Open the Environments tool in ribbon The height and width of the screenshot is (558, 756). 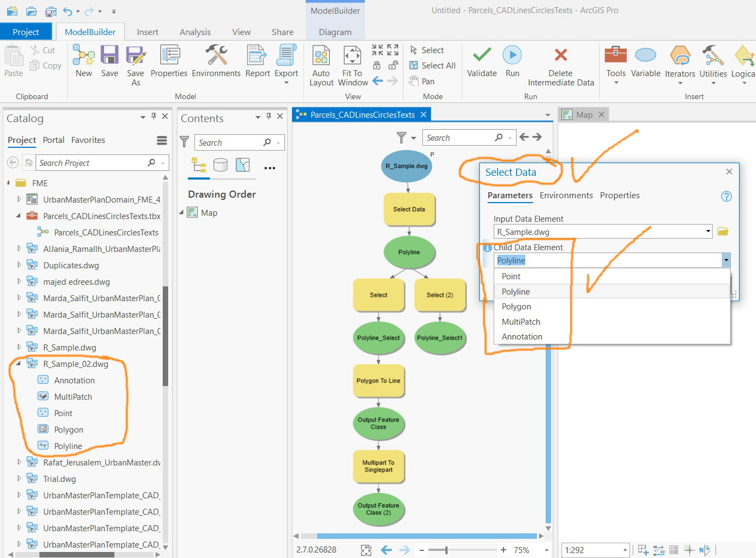(216, 62)
